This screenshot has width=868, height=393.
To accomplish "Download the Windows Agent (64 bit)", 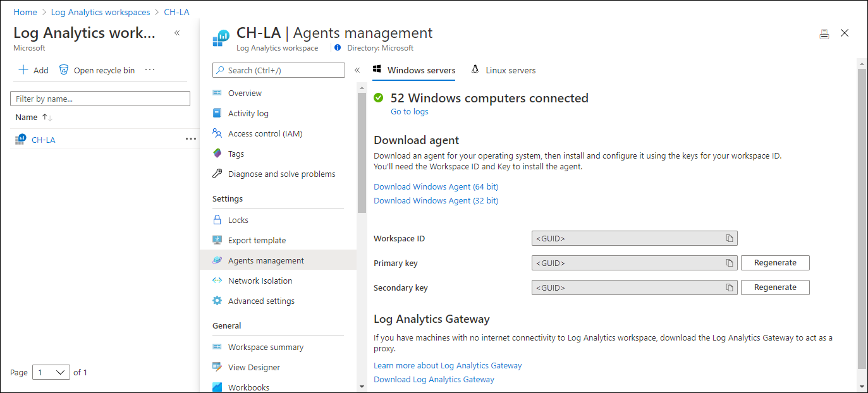I will 436,186.
